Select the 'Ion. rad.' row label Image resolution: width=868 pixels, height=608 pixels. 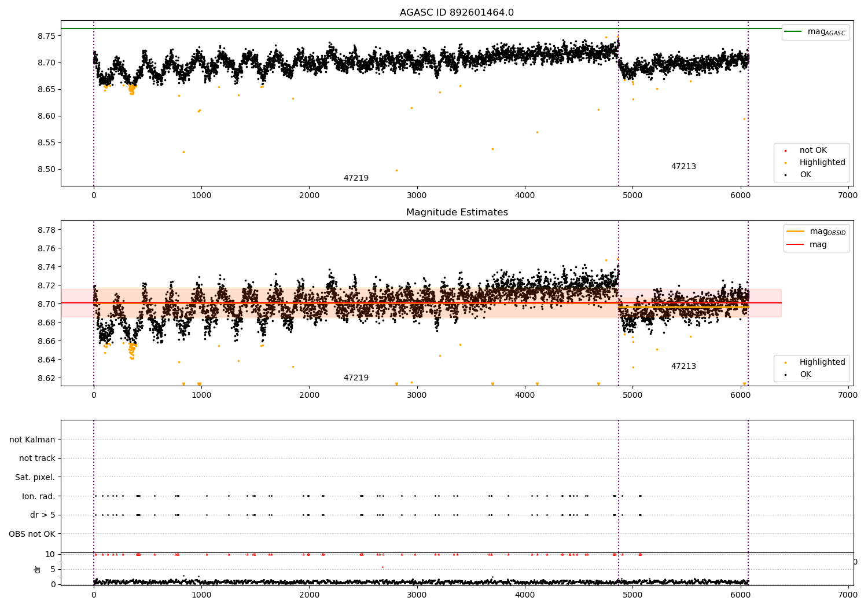tap(39, 496)
